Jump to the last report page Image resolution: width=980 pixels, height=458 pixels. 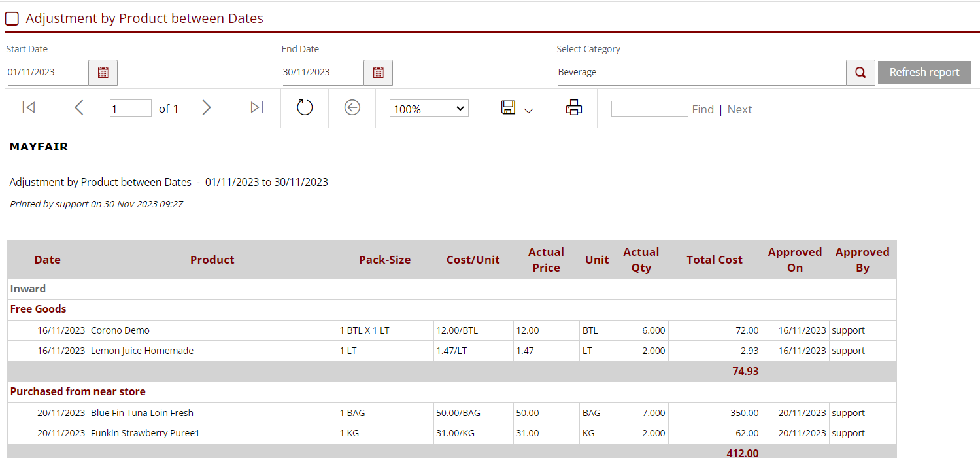tap(257, 108)
